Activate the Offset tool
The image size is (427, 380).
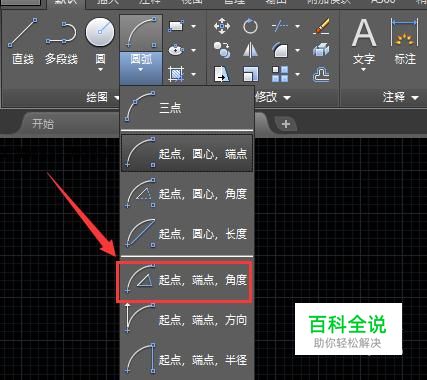click(321, 74)
